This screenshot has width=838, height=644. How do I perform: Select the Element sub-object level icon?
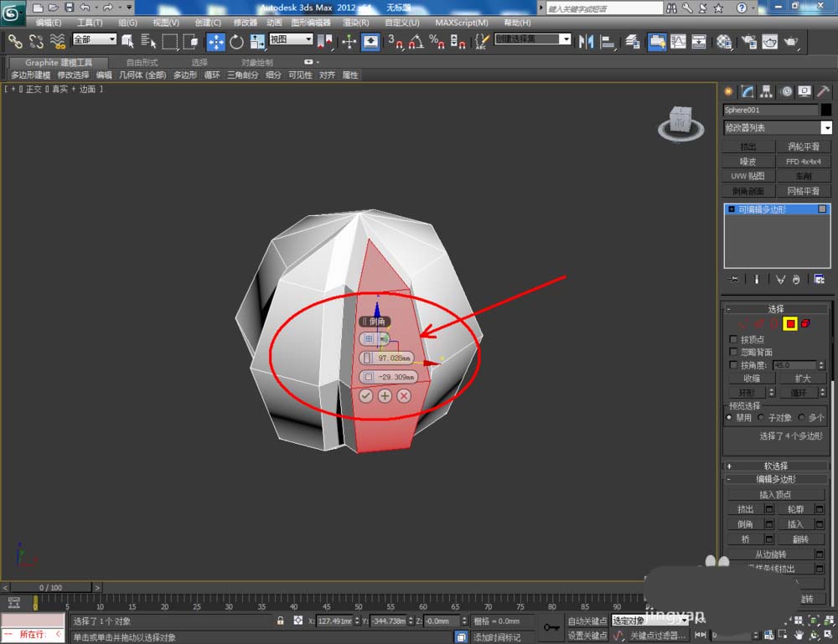tap(806, 323)
